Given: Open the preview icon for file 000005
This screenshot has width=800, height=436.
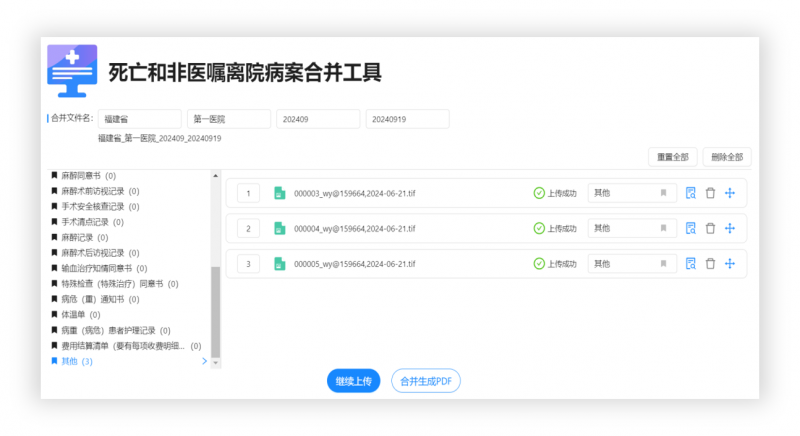Looking at the screenshot, I should [x=690, y=264].
